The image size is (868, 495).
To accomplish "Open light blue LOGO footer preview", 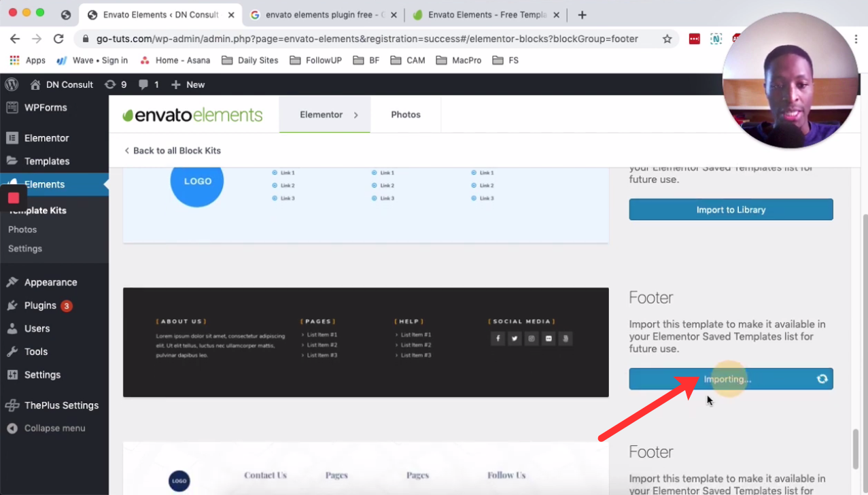I will (x=366, y=205).
